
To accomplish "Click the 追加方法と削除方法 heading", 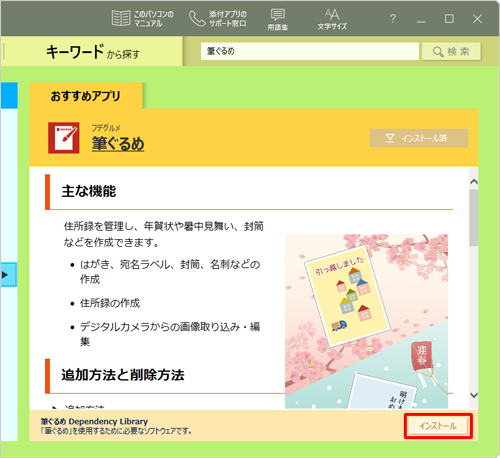I will point(123,375).
